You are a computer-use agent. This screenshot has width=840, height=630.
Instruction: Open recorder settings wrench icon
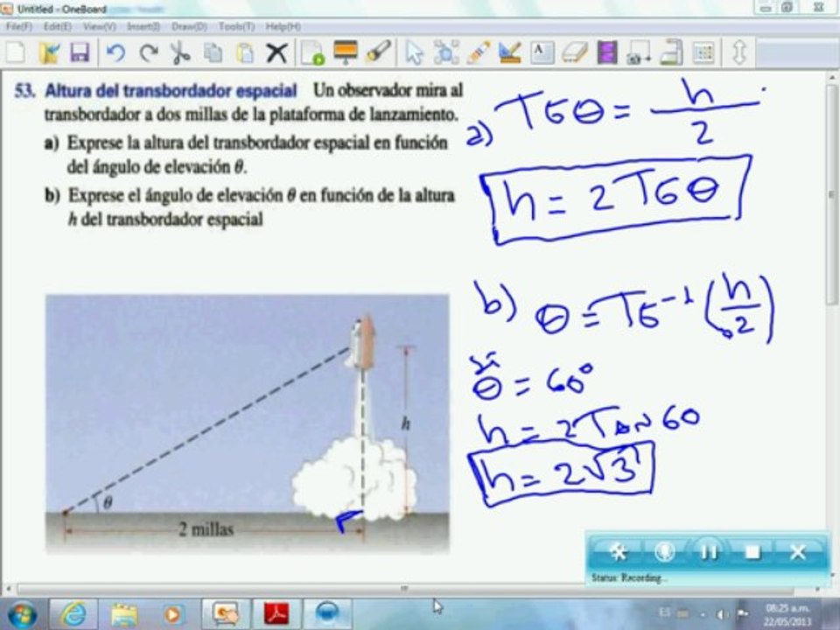pos(619,552)
